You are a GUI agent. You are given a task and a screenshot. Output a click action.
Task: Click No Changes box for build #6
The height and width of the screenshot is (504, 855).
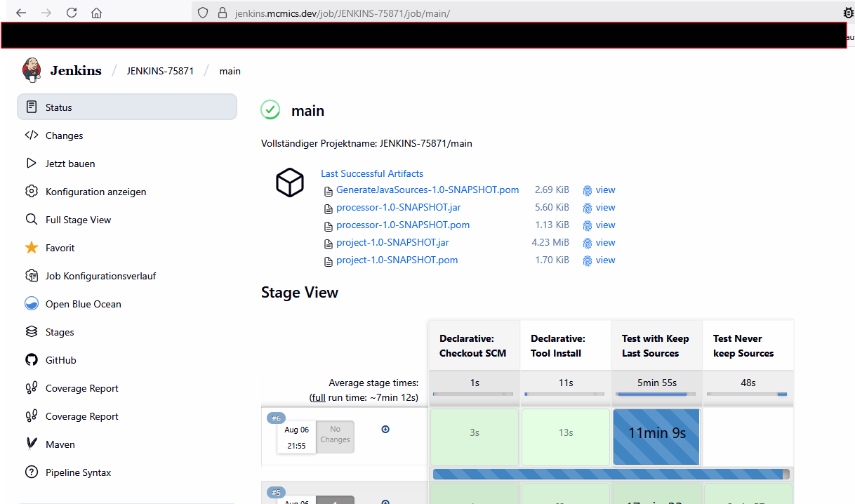pos(335,437)
